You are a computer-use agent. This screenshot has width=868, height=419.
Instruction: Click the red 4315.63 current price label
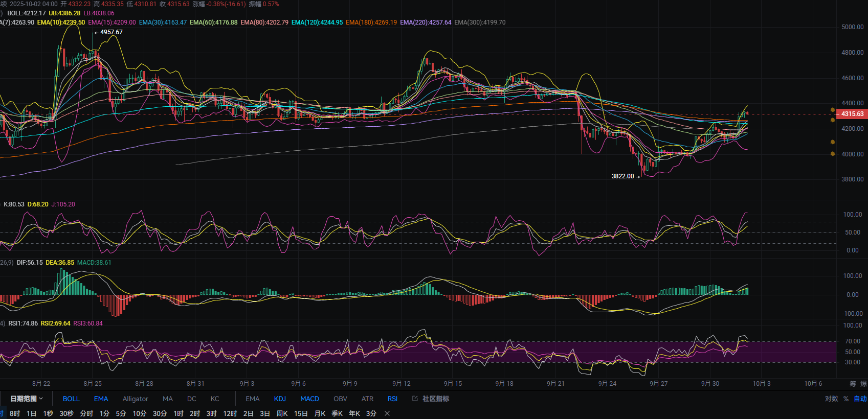[852, 114]
